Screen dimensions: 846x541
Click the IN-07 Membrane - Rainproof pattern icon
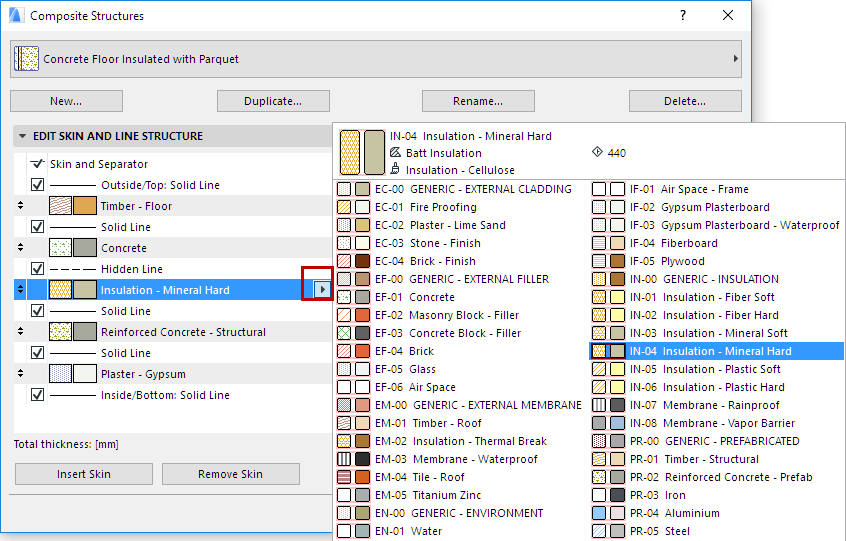tap(599, 405)
